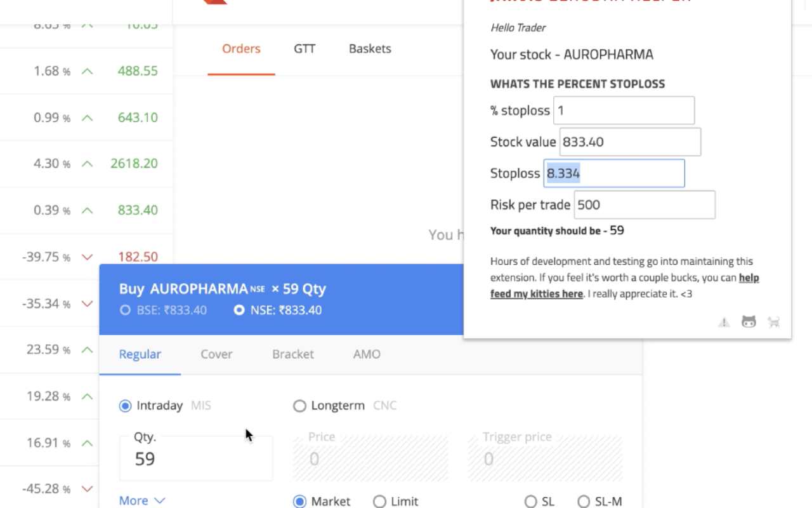Select the NSE exchange radio button
Image resolution: width=812 pixels, height=508 pixels.
pos(239,311)
